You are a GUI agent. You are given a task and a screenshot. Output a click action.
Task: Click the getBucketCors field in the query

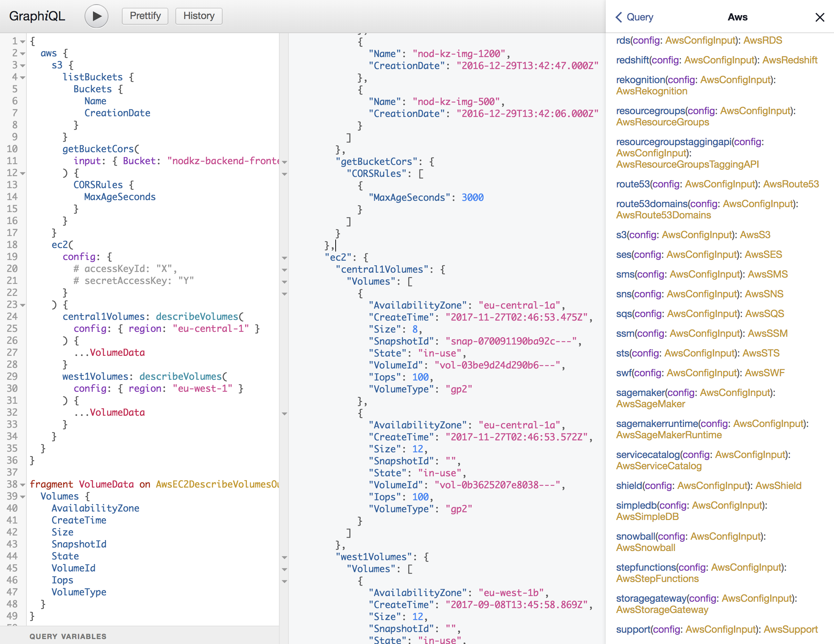[98, 149]
